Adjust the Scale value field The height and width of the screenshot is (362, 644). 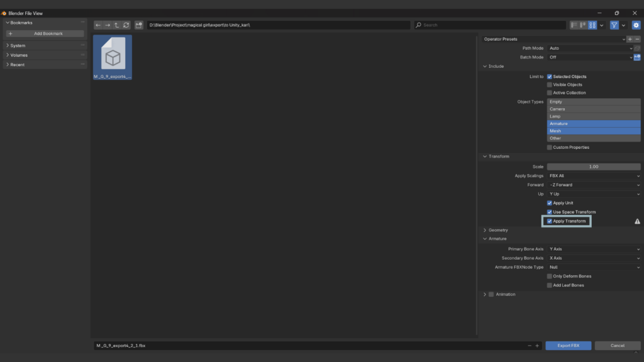click(594, 167)
